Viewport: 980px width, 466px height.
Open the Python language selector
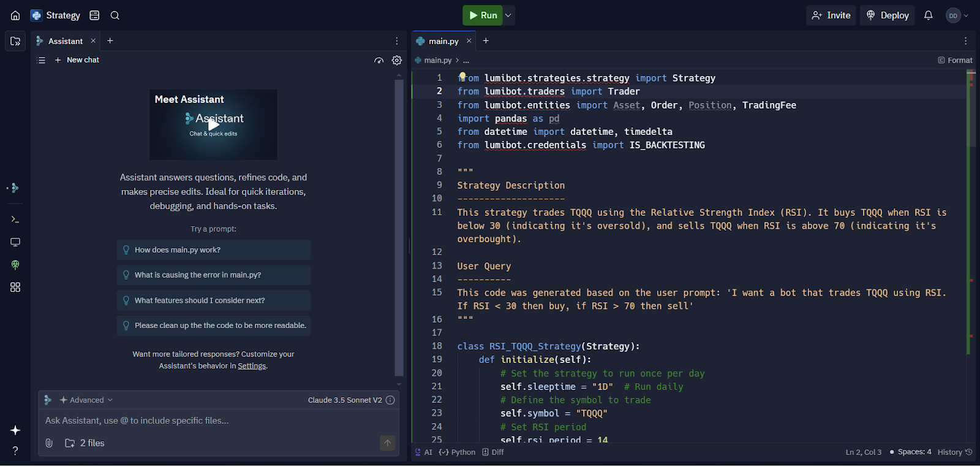[x=458, y=452]
